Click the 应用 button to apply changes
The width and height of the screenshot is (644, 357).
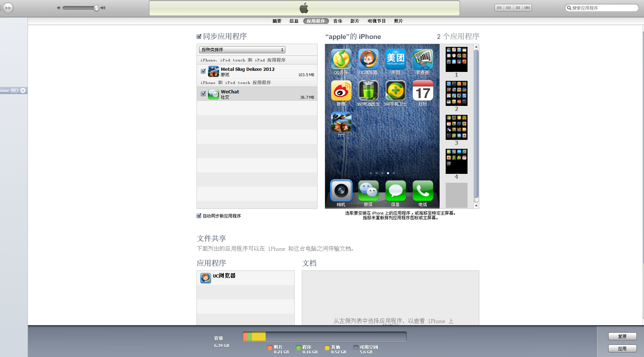(623, 348)
